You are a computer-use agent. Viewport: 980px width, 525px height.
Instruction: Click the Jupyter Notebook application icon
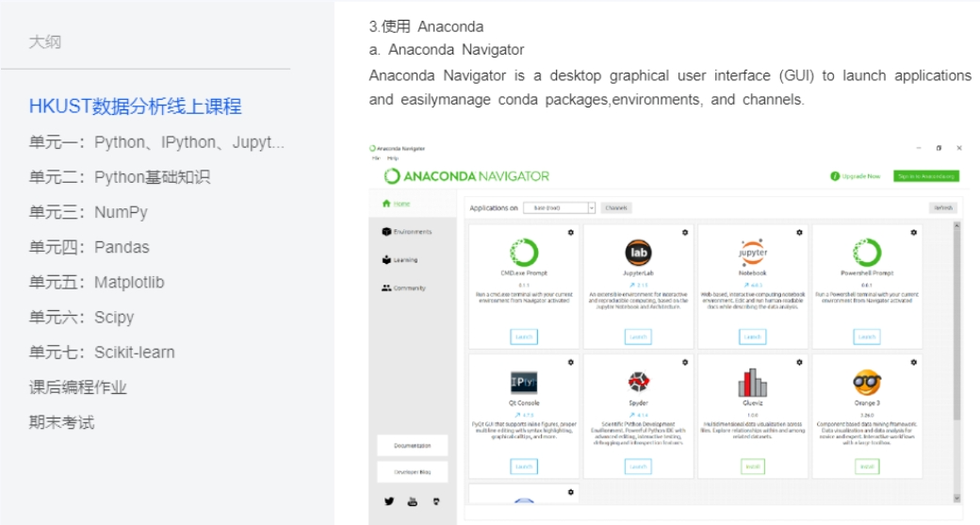point(753,253)
